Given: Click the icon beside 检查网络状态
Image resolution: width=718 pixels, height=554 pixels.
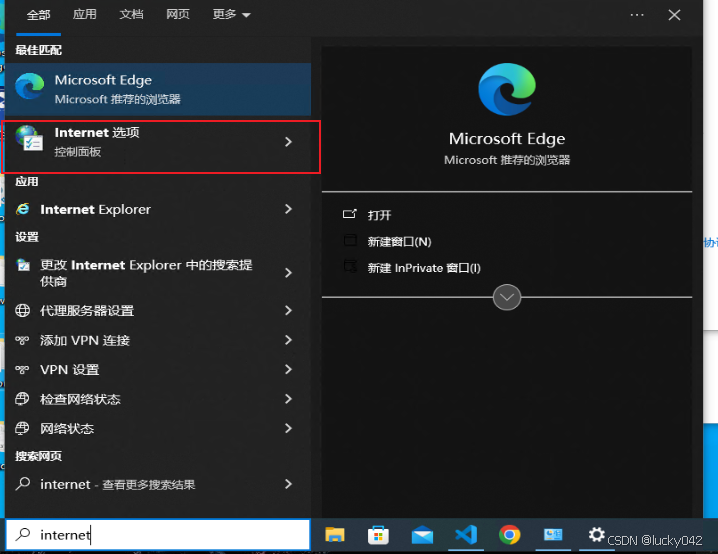Looking at the screenshot, I should (x=22, y=399).
